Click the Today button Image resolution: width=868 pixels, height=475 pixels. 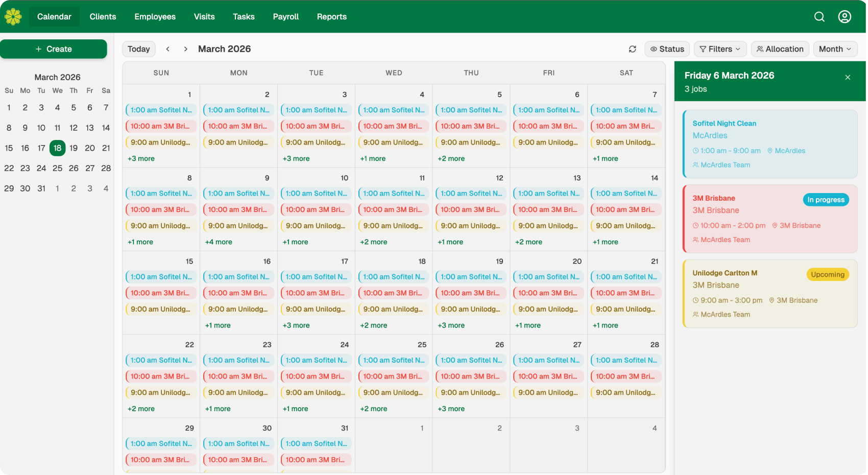tap(138, 49)
